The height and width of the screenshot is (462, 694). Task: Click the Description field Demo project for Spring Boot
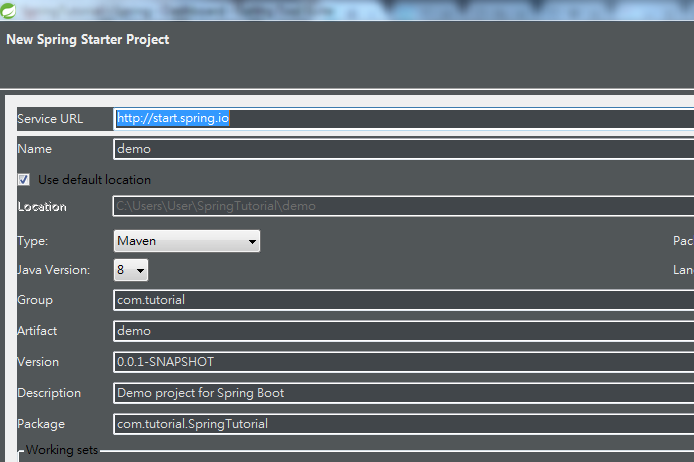tap(404, 393)
